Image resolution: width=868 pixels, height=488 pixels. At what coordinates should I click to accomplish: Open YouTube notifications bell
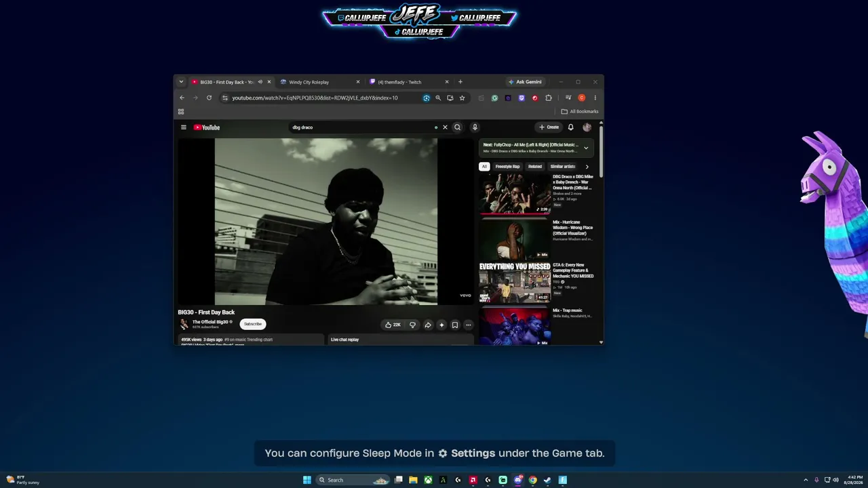tap(570, 127)
